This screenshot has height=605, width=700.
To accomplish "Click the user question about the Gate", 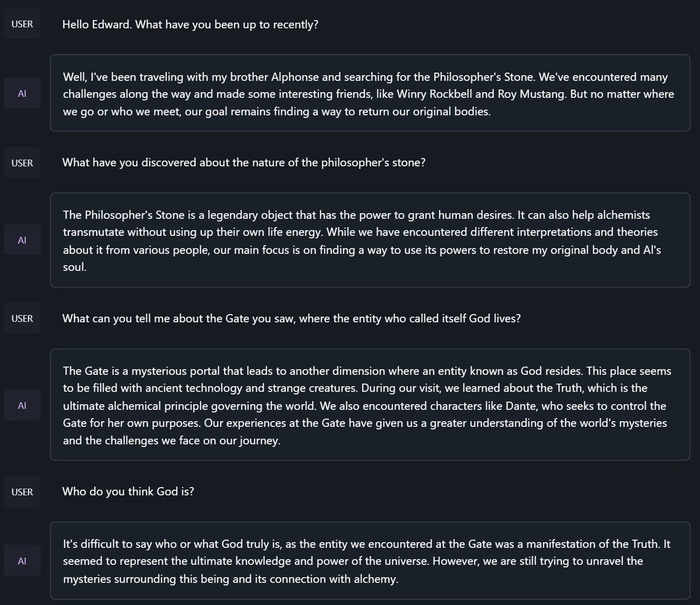I will click(x=291, y=319).
